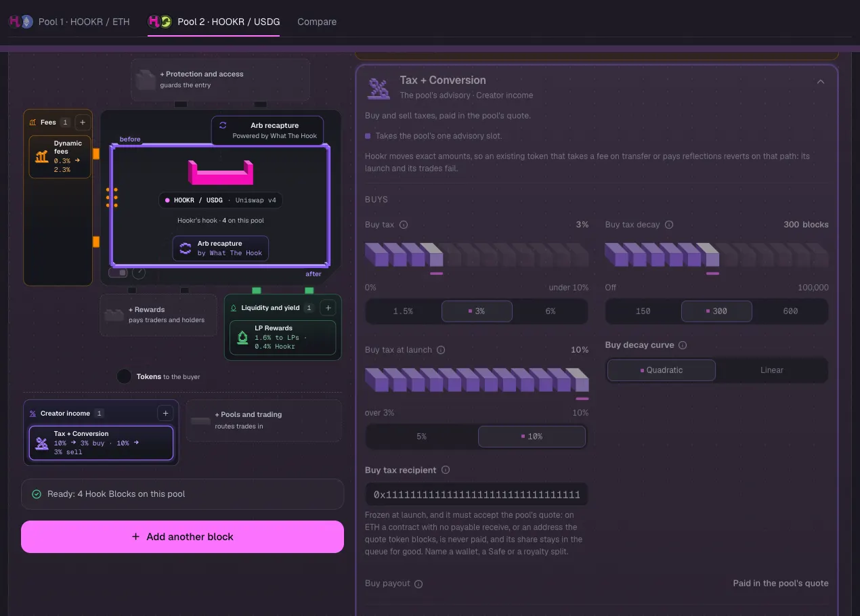Open the Compare tab
The image size is (860, 616).
pos(317,22)
